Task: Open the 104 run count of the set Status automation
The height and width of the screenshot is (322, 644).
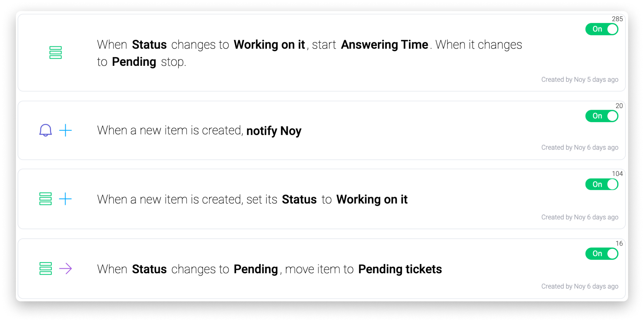Action: coord(617,174)
